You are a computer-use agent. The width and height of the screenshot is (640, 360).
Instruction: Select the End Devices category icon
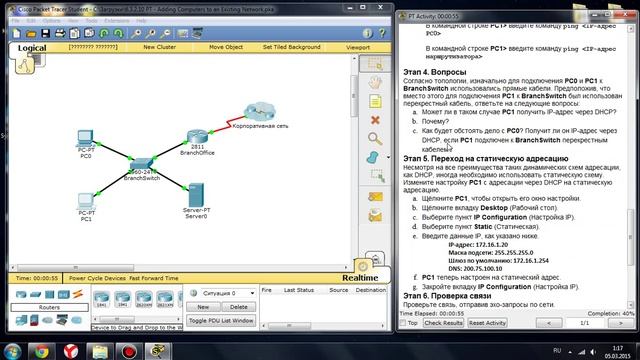(x=21, y=320)
